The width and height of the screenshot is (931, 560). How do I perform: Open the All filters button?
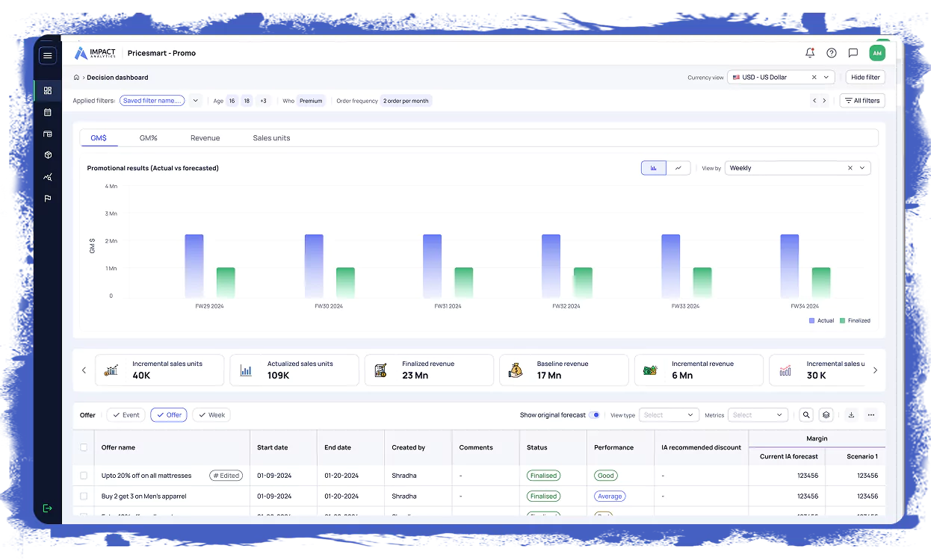click(x=862, y=101)
